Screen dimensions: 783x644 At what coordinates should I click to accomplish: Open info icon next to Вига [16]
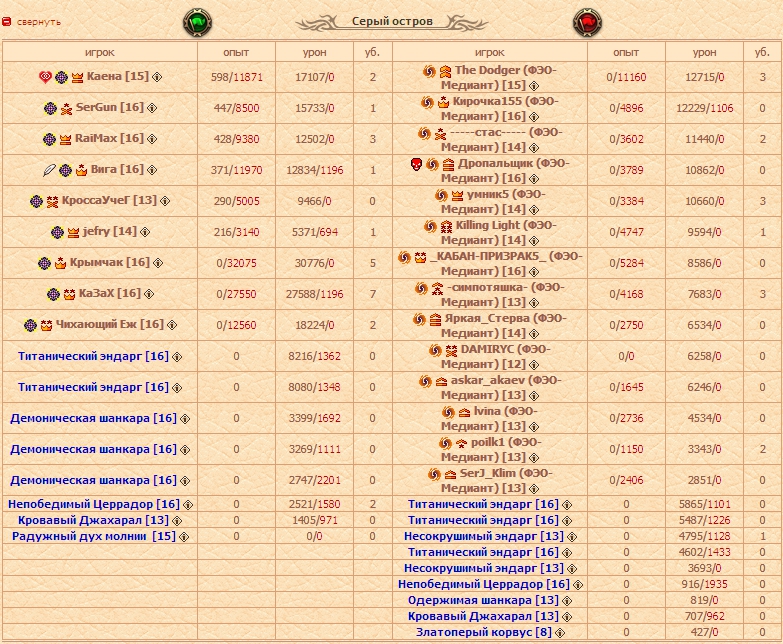click(152, 170)
